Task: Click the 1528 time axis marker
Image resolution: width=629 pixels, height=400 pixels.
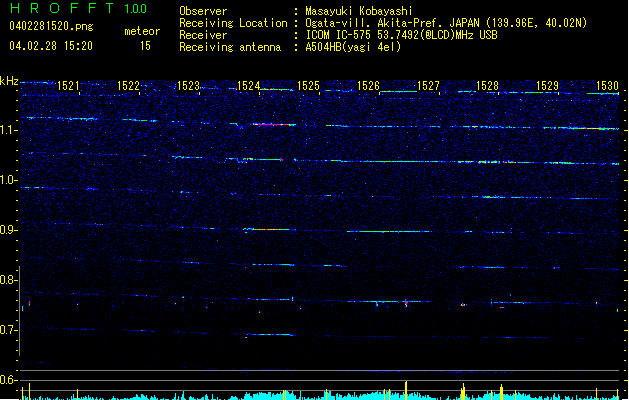Action: [487, 86]
